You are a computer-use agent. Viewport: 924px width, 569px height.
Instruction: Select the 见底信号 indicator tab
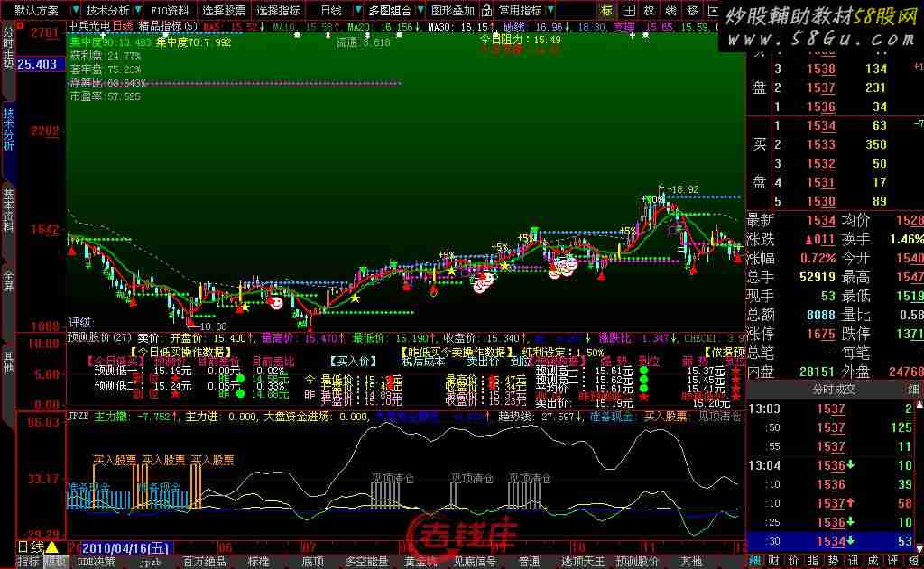475,562
